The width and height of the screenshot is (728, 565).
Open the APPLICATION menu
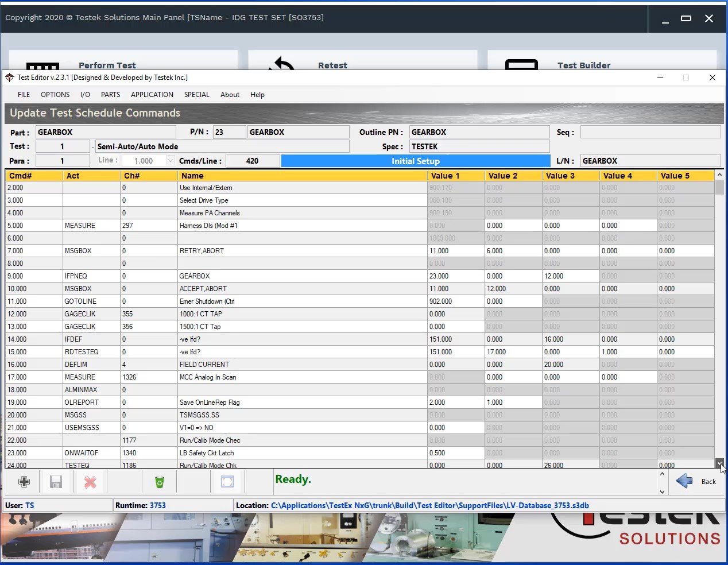[152, 95]
